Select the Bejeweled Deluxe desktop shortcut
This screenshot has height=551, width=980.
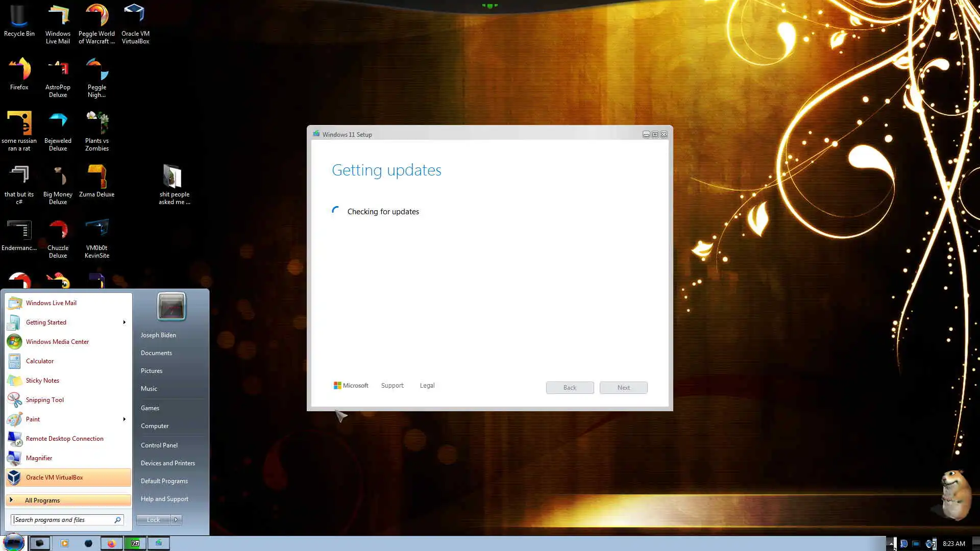(x=58, y=130)
